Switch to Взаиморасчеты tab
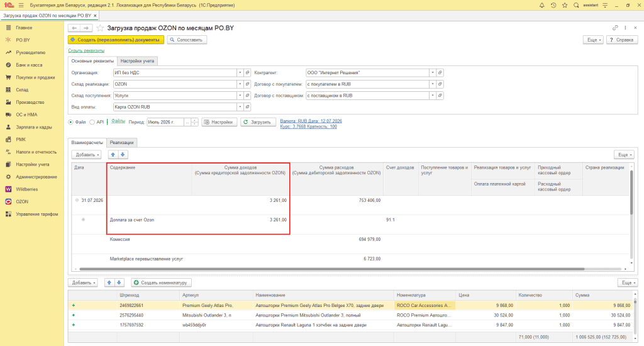644x346 pixels. tap(87, 143)
